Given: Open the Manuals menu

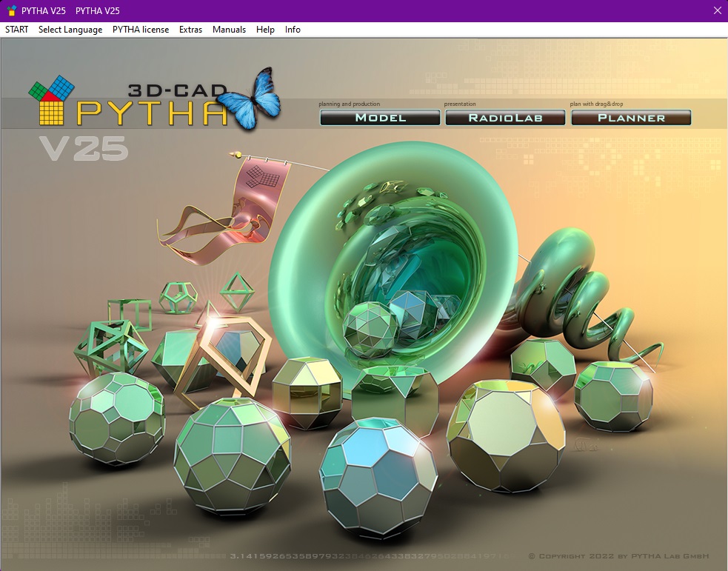Looking at the screenshot, I should (229, 30).
